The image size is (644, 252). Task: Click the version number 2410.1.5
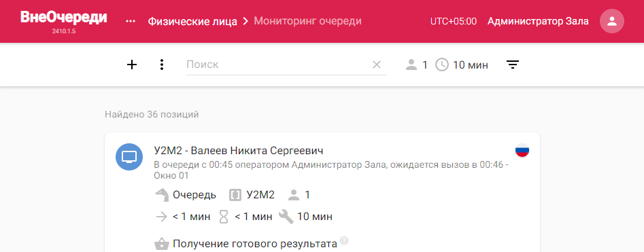[64, 31]
